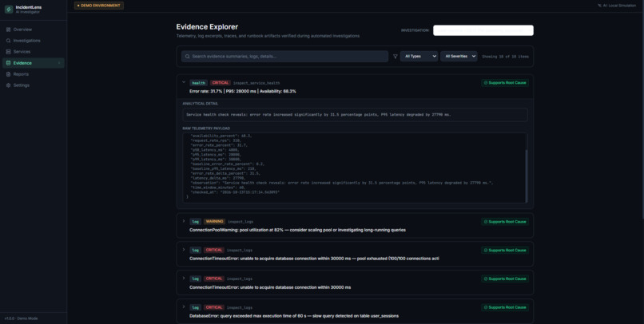Click the DEMO ENVIRONMENT badge
This screenshot has width=644, height=324.
point(99,6)
